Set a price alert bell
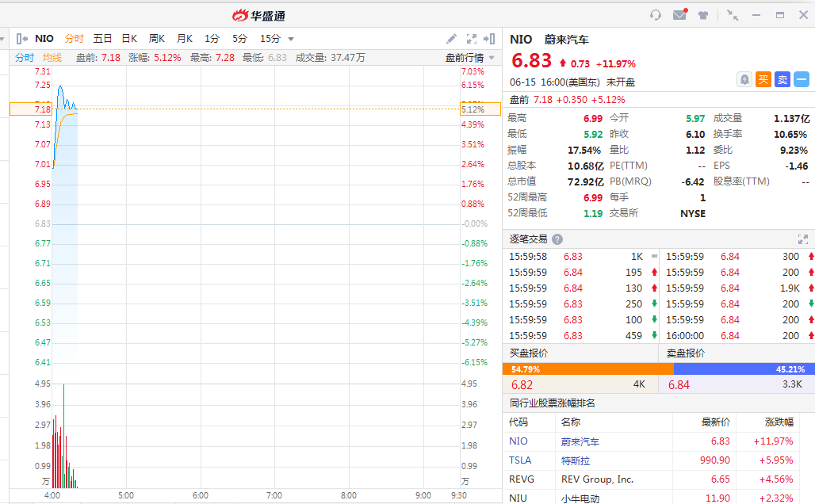Image resolution: width=815 pixels, height=504 pixels. (744, 79)
